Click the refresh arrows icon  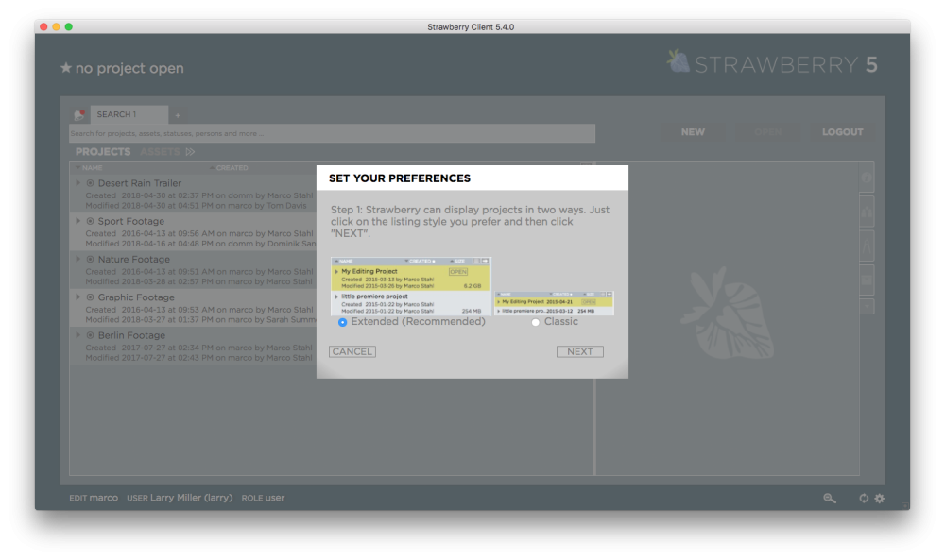tap(864, 498)
